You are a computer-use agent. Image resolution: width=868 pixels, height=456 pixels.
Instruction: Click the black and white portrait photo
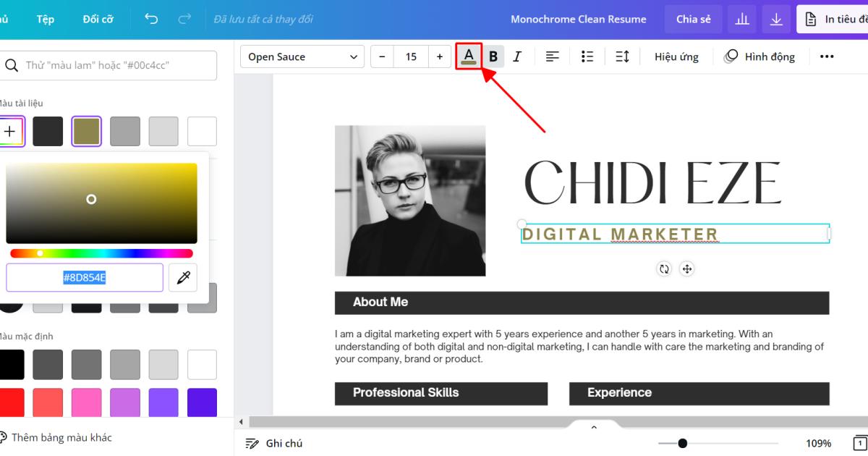click(x=410, y=200)
